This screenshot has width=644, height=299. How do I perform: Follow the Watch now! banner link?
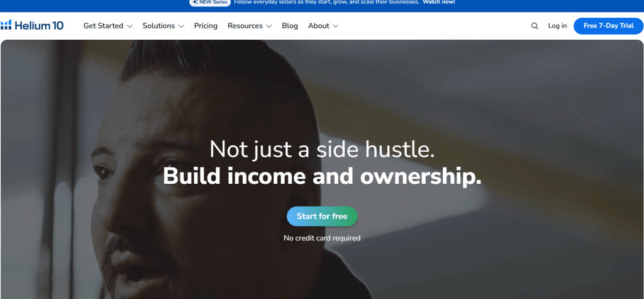(x=438, y=2)
